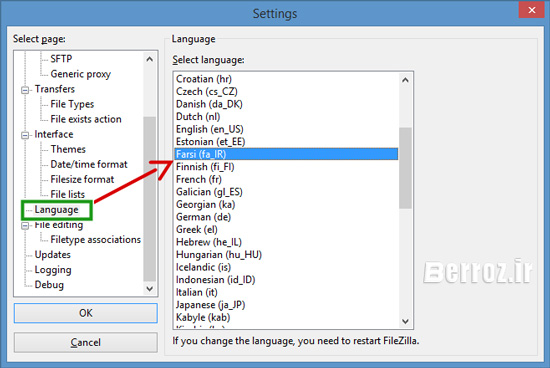Select Kabyle (kab) language
Image resolution: width=550 pixels, height=368 pixels.
click(286, 318)
